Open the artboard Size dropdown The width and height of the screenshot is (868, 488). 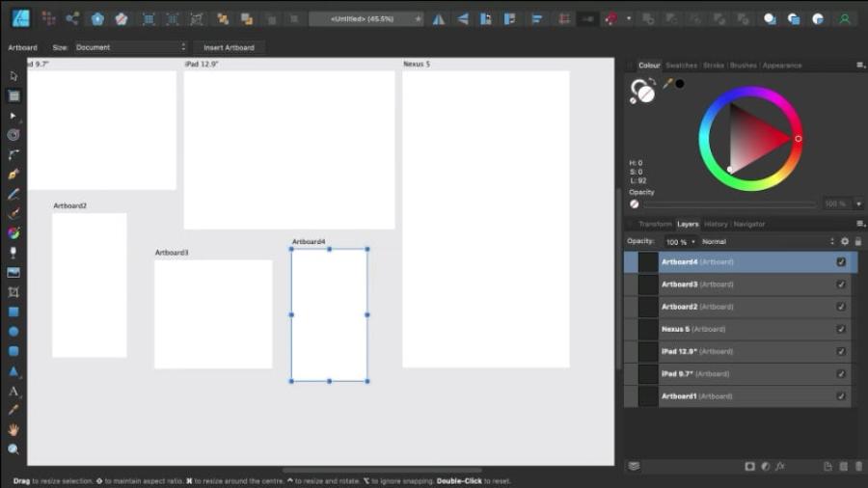pyautogui.click(x=130, y=47)
